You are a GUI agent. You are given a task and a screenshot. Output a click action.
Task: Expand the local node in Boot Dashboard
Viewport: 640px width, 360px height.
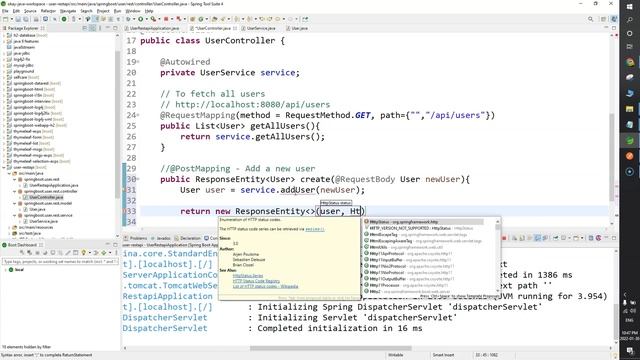pos(5,270)
